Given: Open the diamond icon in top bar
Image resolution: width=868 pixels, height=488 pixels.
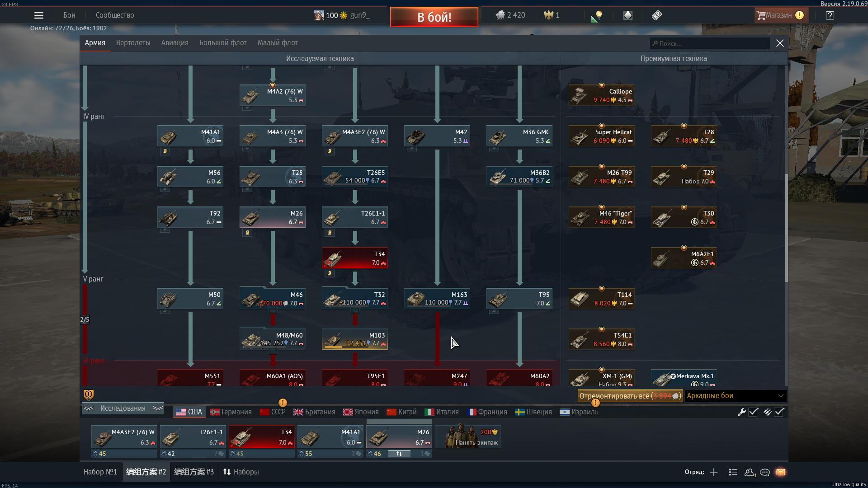Looking at the screenshot, I should [x=628, y=15].
